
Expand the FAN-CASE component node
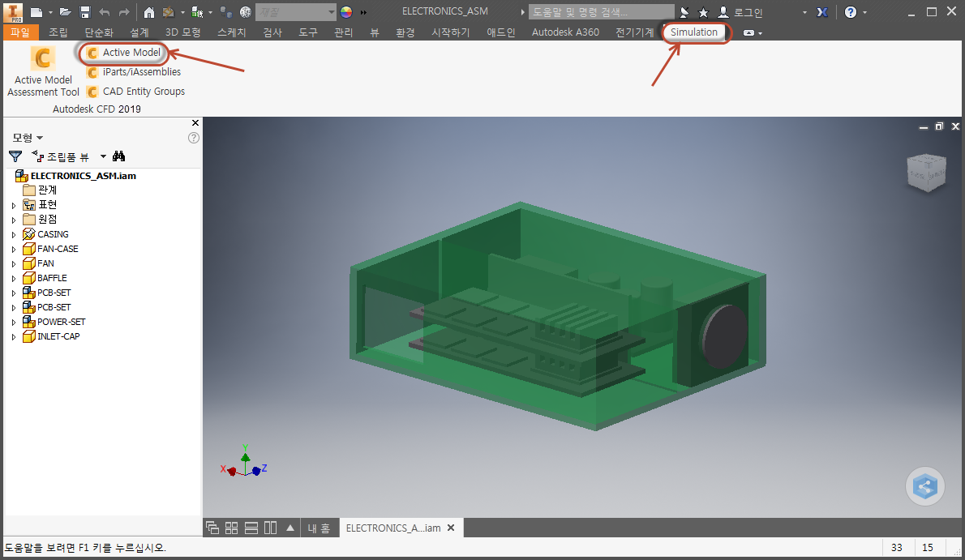(x=14, y=250)
